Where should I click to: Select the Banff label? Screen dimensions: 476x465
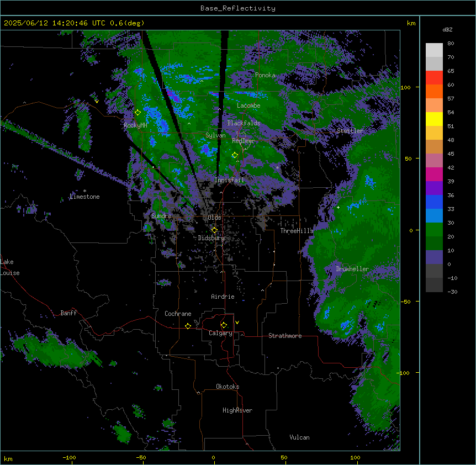coord(68,313)
